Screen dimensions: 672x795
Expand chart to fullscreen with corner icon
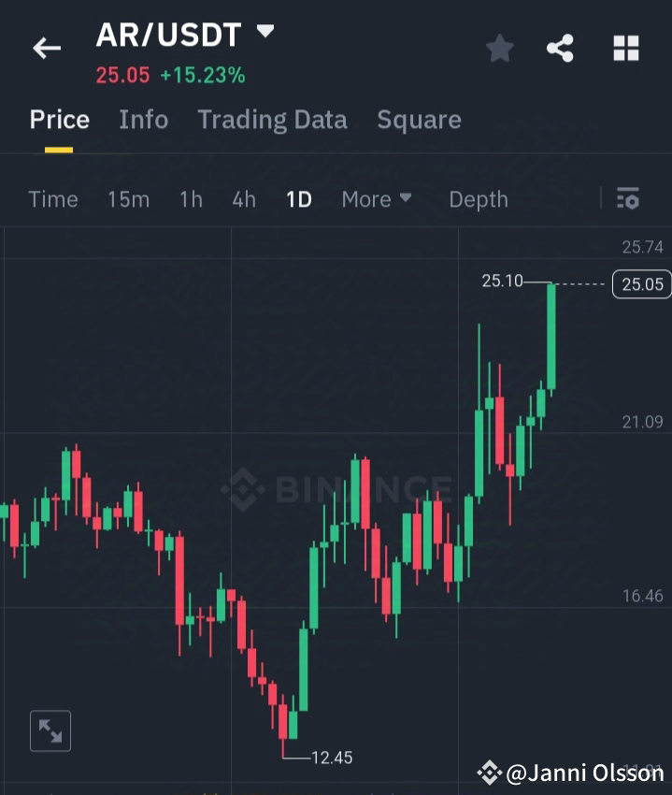coord(50,730)
